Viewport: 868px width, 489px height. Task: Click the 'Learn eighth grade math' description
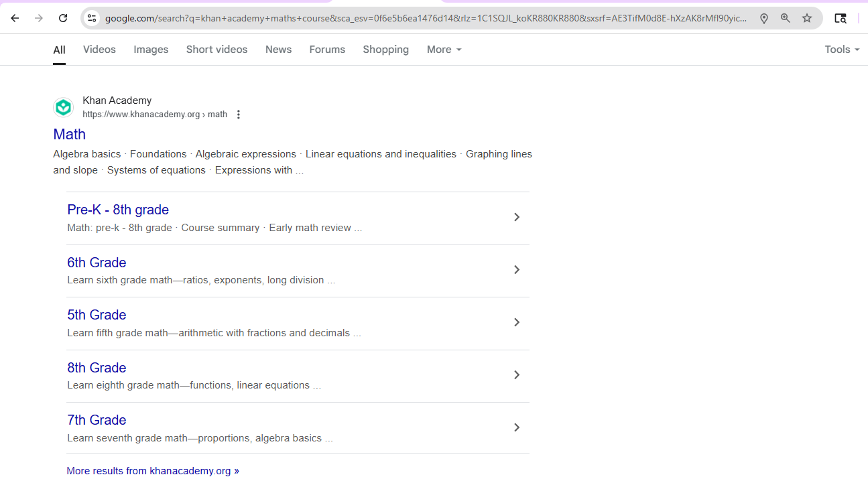click(x=194, y=385)
